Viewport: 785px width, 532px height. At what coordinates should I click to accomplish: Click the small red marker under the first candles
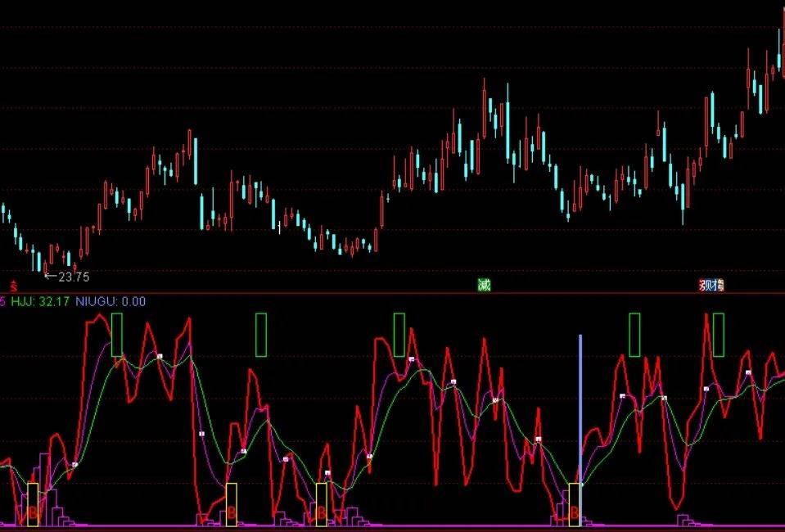coord(14,286)
